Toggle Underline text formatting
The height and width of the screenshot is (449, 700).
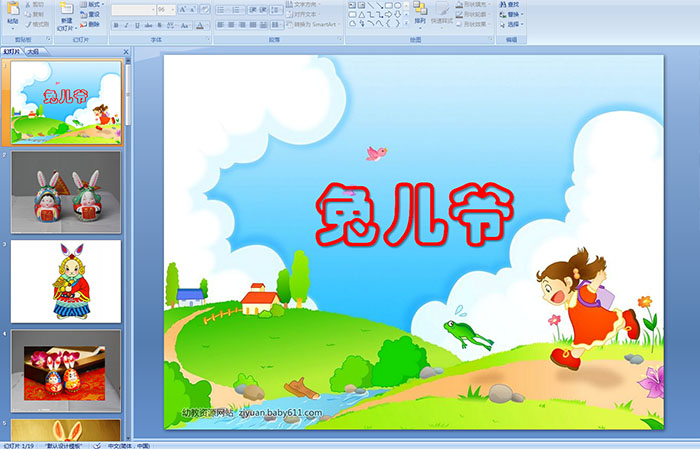coord(136,25)
